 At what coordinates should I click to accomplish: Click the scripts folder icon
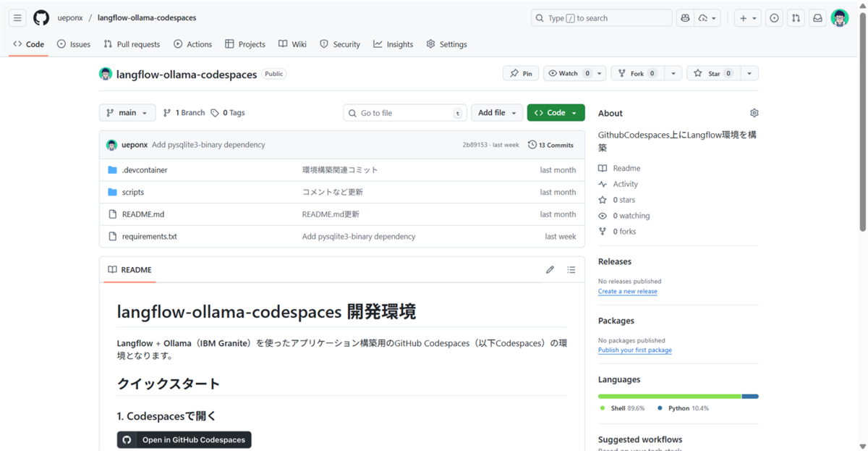click(112, 192)
